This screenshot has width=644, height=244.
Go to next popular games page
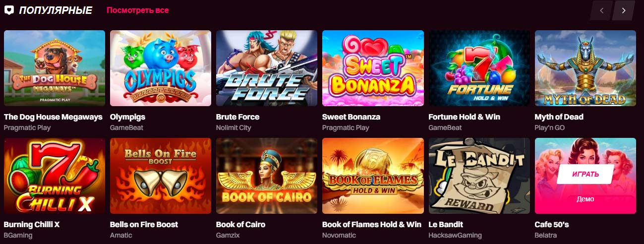click(x=624, y=10)
